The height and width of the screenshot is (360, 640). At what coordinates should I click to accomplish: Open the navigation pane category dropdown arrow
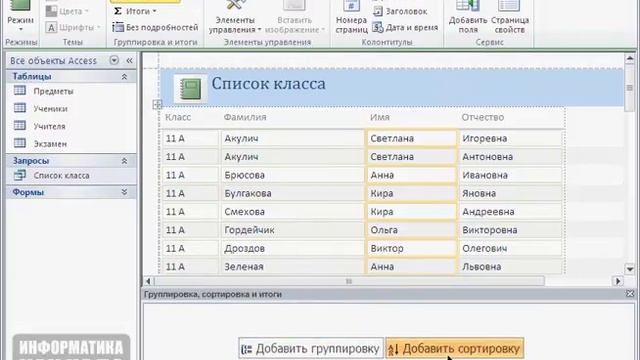(114, 60)
